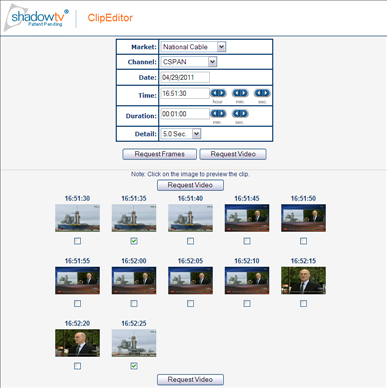
Task: Click the Duration min. stepper arrows
Action: point(218,114)
